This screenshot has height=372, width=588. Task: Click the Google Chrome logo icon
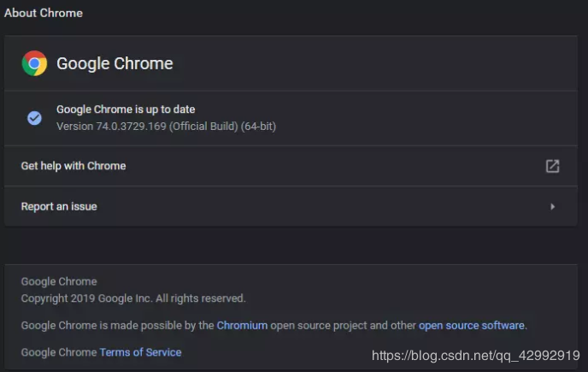coord(34,63)
